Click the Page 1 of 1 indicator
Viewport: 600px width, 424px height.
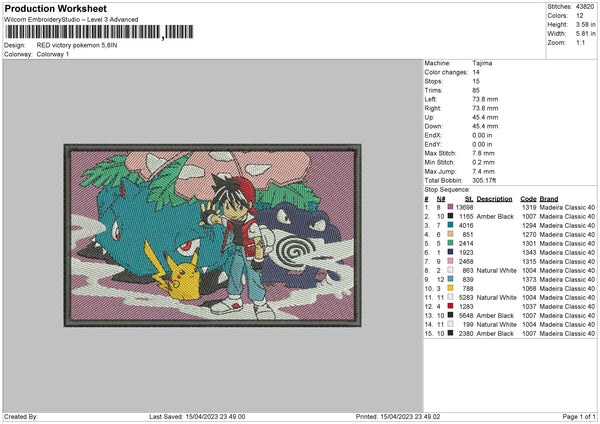tap(579, 416)
